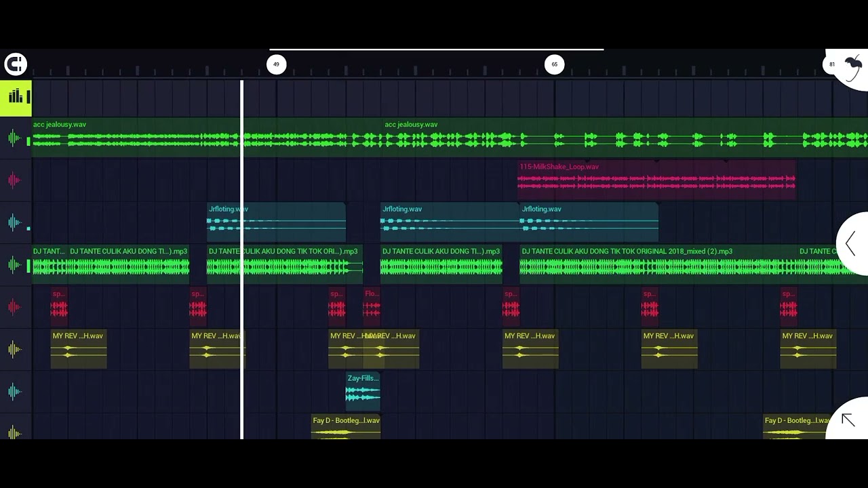Select the highlighted green level-bars icon

(x=16, y=98)
